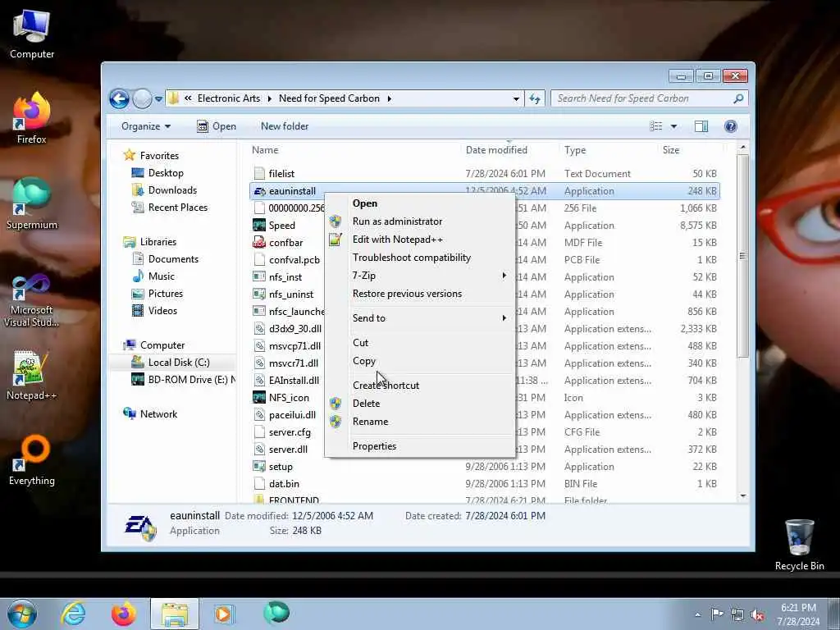The height and width of the screenshot is (630, 840).
Task: Select BD-ROM Drive (E:) in navigation pane
Action: pyautogui.click(x=183, y=380)
